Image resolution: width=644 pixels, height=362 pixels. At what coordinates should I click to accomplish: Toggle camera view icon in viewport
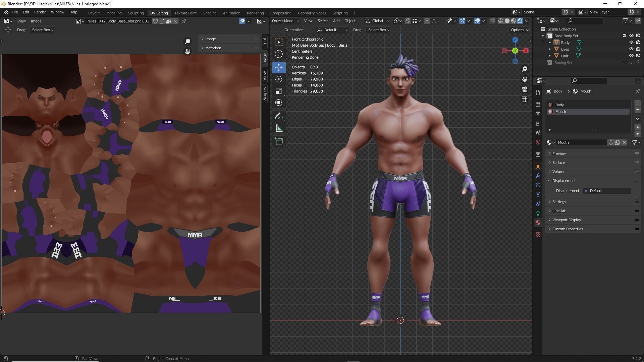[525, 89]
